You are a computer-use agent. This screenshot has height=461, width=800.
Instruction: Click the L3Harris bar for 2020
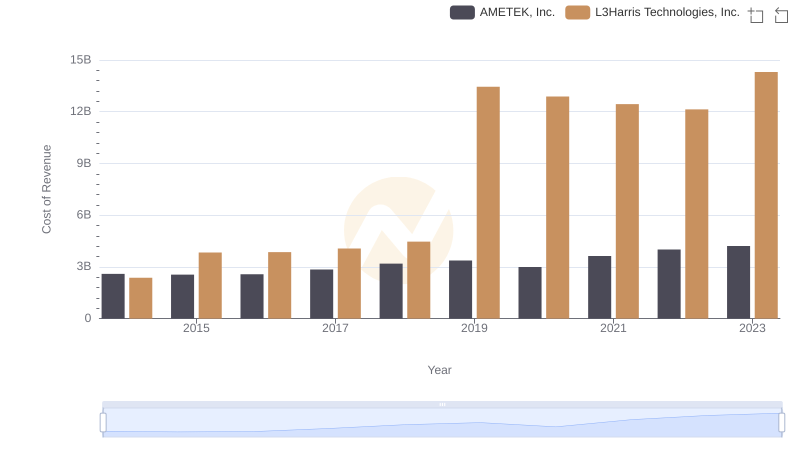click(558, 207)
